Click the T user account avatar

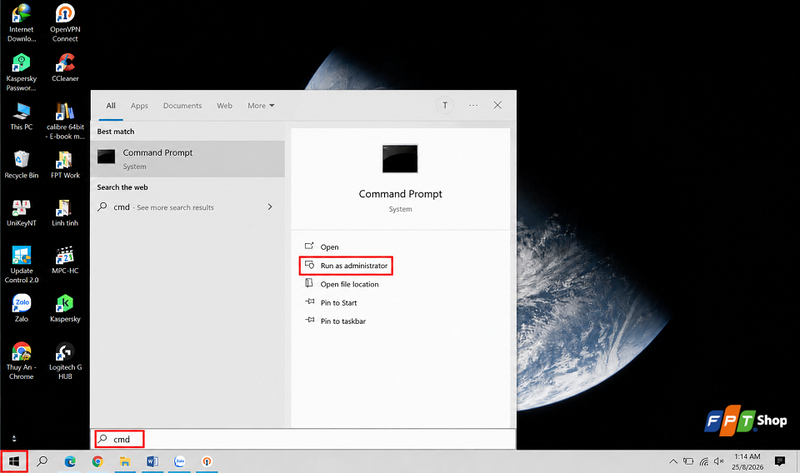click(445, 105)
